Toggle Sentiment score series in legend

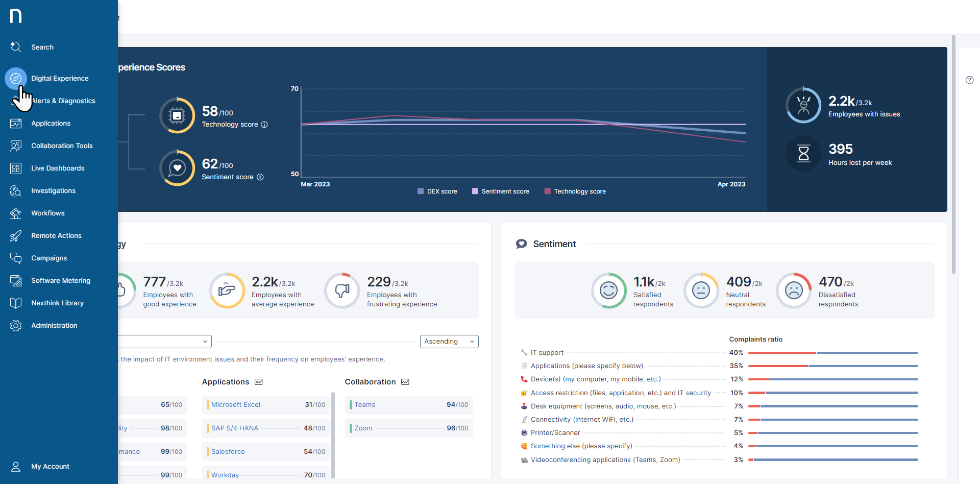(501, 191)
